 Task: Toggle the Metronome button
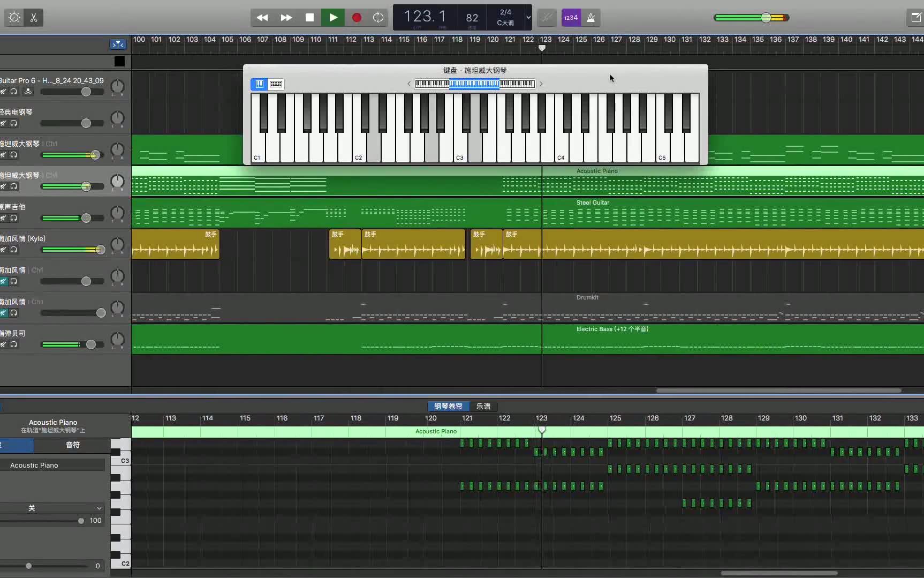pos(590,18)
